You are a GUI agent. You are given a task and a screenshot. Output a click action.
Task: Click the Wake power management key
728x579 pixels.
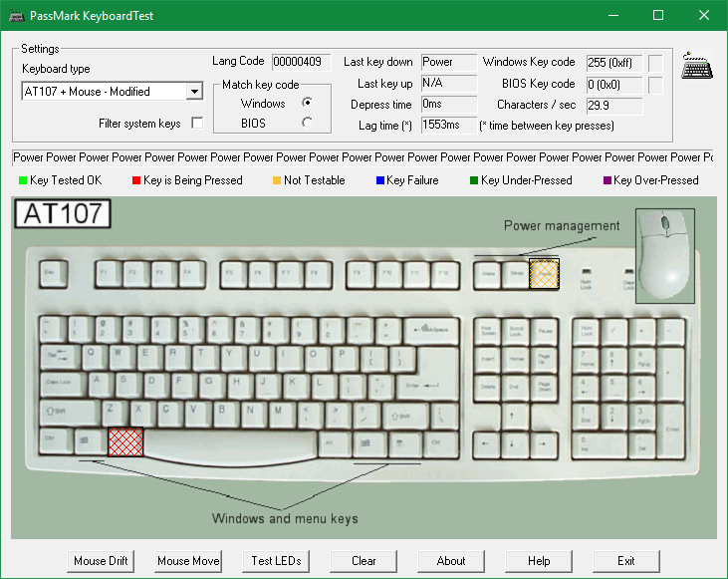click(x=488, y=274)
